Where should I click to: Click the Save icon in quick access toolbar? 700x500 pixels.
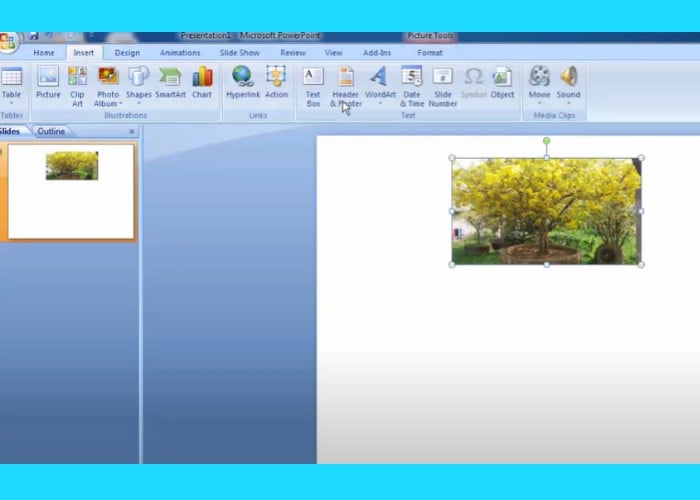coord(33,36)
